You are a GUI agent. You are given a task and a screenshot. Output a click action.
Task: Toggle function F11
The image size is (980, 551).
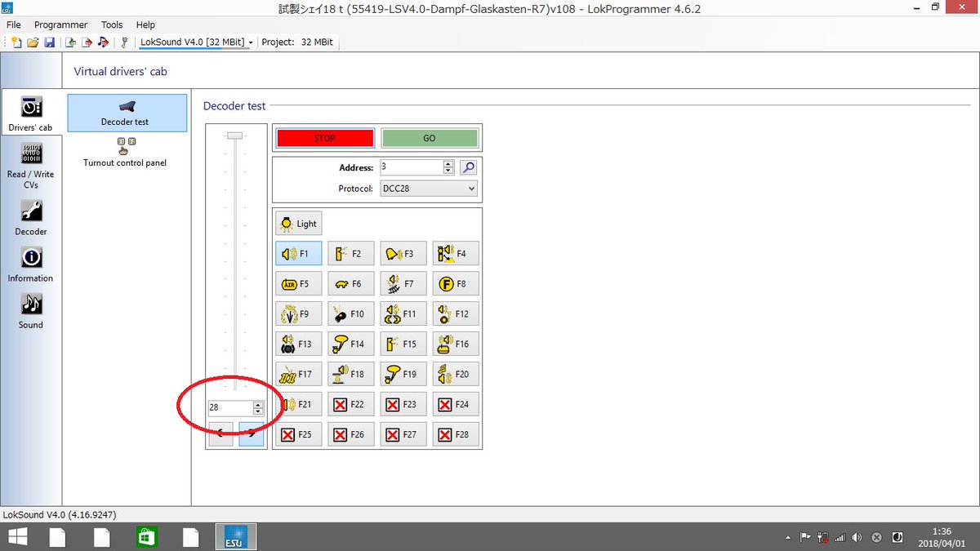pyautogui.click(x=403, y=314)
